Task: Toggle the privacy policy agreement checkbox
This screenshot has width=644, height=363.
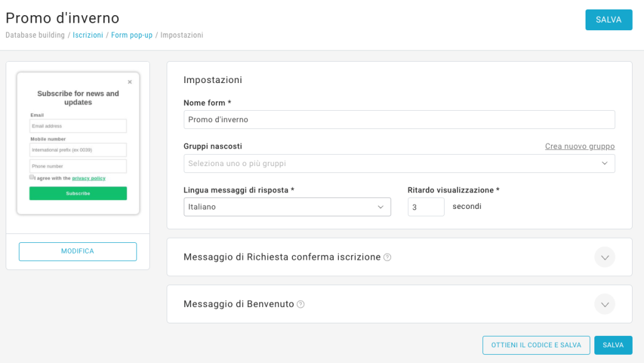Action: (32, 177)
